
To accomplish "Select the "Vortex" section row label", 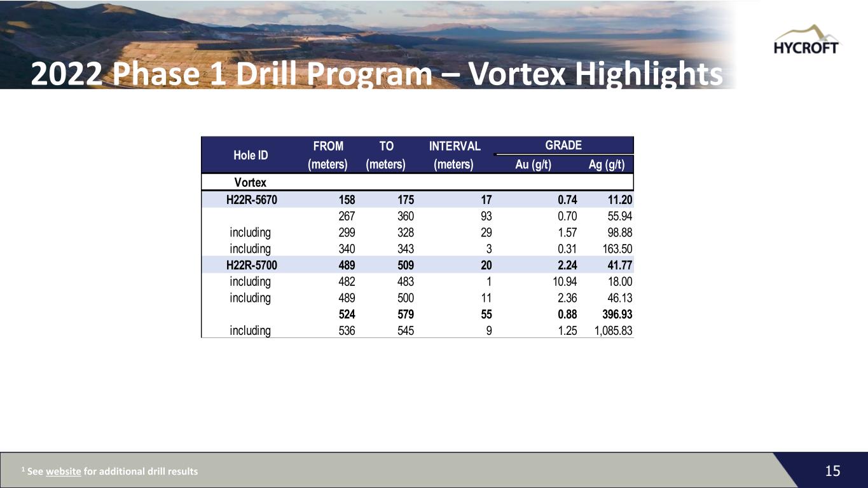I will tap(249, 183).
